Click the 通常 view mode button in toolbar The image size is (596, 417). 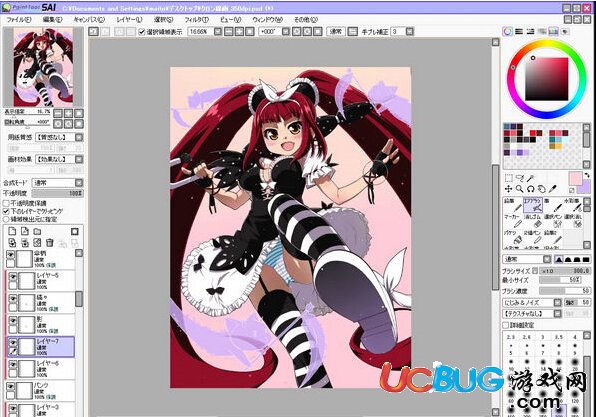[336, 32]
